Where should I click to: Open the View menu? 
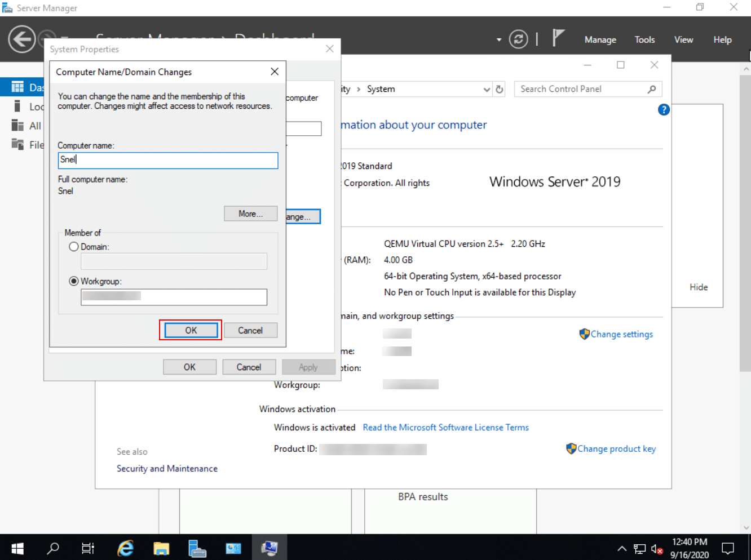(x=683, y=39)
